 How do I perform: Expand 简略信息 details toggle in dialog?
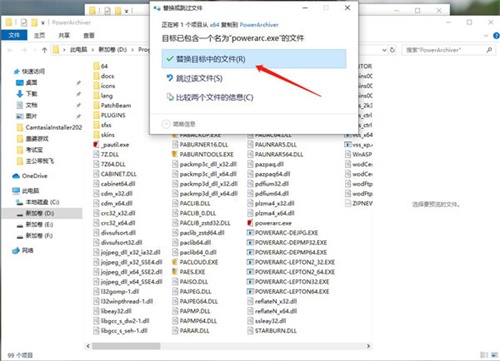tap(179, 124)
